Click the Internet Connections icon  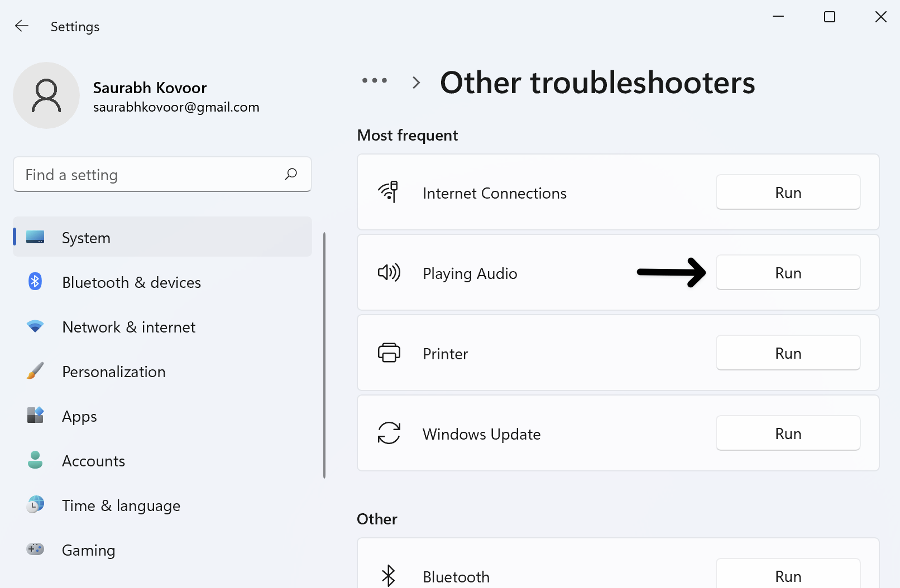389,192
